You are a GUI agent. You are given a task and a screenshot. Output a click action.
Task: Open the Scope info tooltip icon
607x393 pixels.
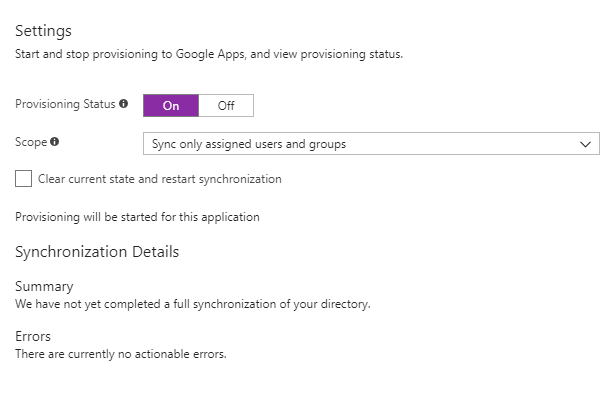point(55,142)
